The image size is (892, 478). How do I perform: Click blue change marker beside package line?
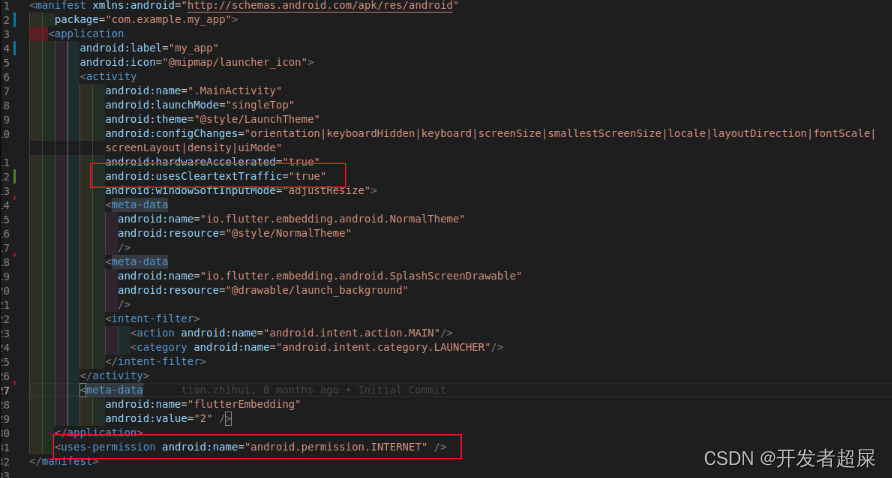[14, 20]
